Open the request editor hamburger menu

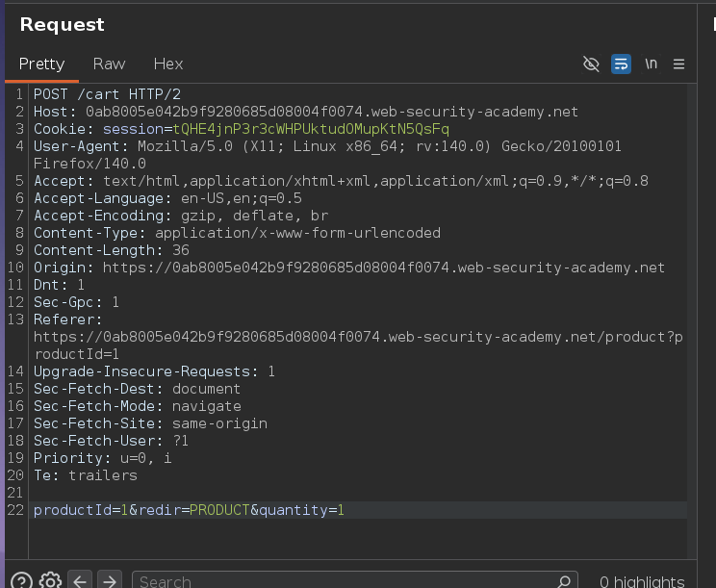(x=678, y=64)
